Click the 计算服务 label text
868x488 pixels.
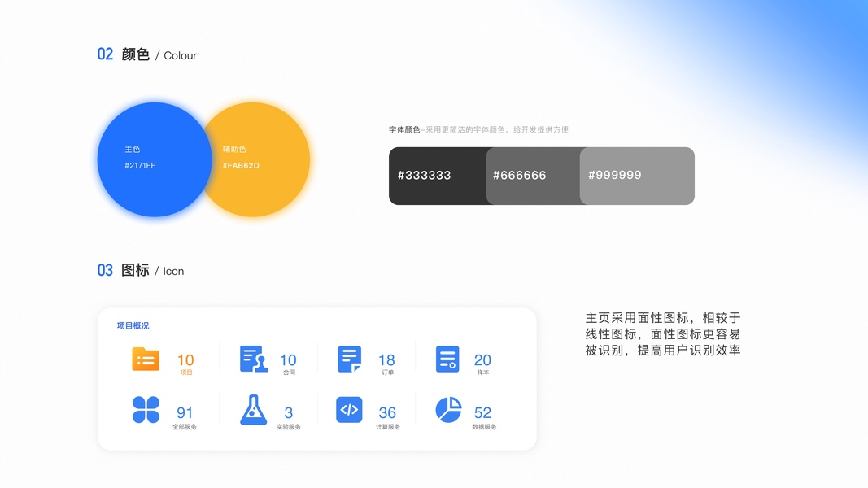(387, 427)
